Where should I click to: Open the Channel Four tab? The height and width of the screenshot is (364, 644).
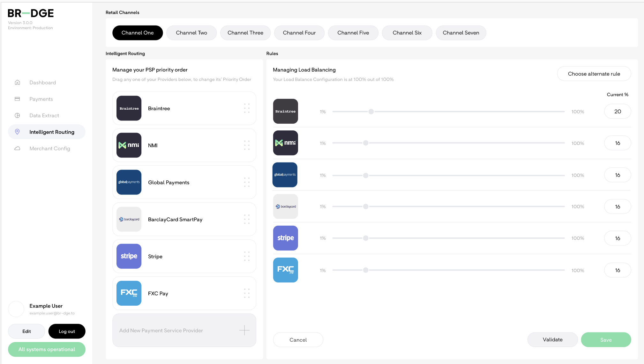click(299, 33)
